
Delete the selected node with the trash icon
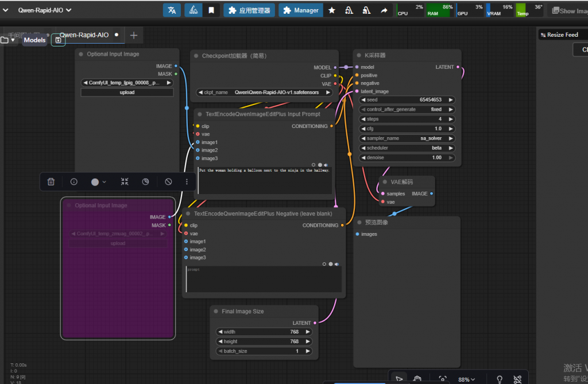tap(51, 181)
